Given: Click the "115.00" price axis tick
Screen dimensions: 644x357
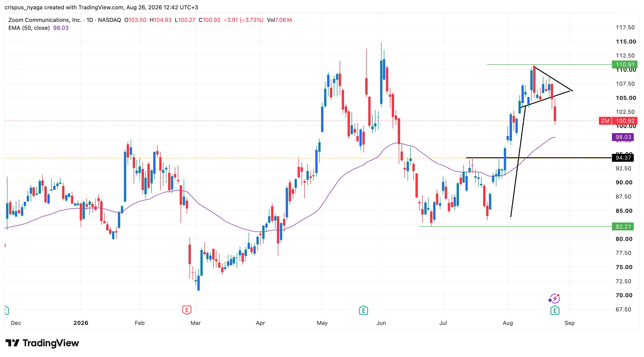Looking at the screenshot, I should point(626,41).
